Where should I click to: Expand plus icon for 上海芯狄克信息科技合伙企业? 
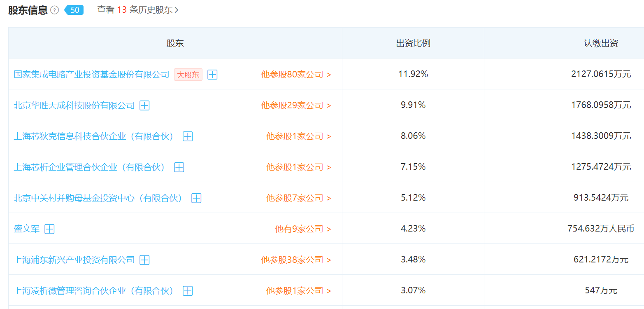188,136
